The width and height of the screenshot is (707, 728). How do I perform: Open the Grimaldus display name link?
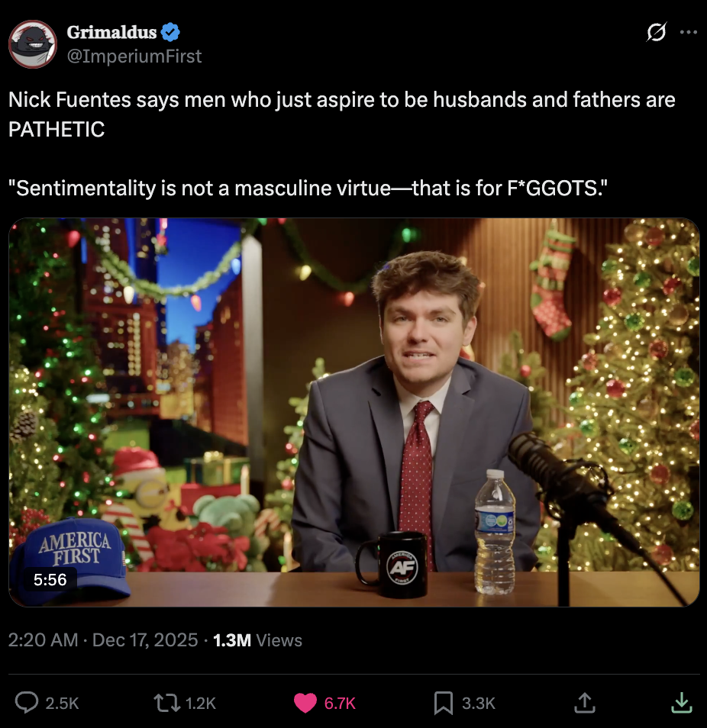pos(111,32)
